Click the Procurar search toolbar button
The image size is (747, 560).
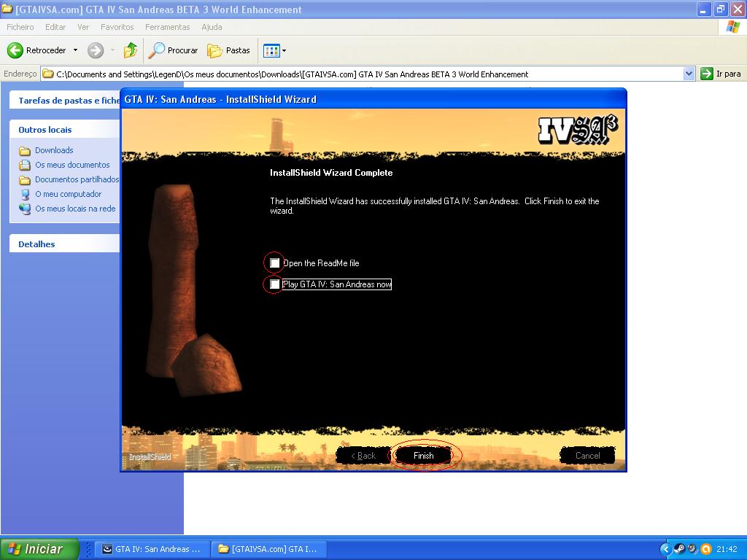pyautogui.click(x=172, y=50)
